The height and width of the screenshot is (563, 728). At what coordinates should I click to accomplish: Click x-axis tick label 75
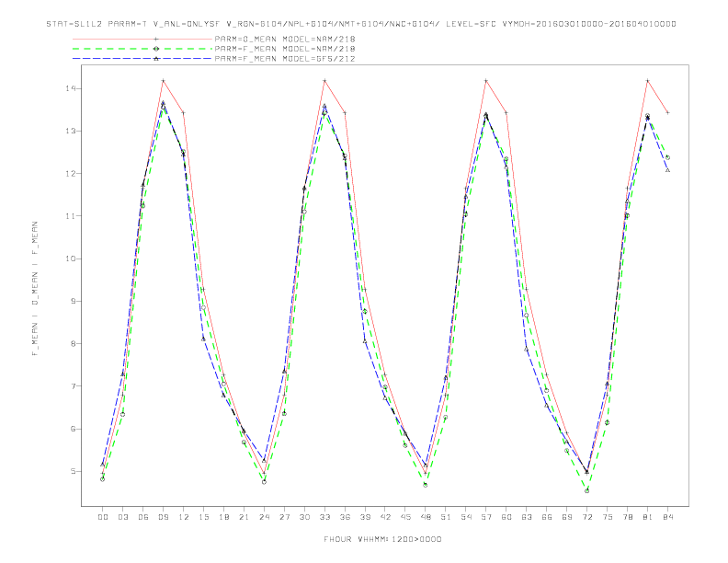click(x=608, y=517)
